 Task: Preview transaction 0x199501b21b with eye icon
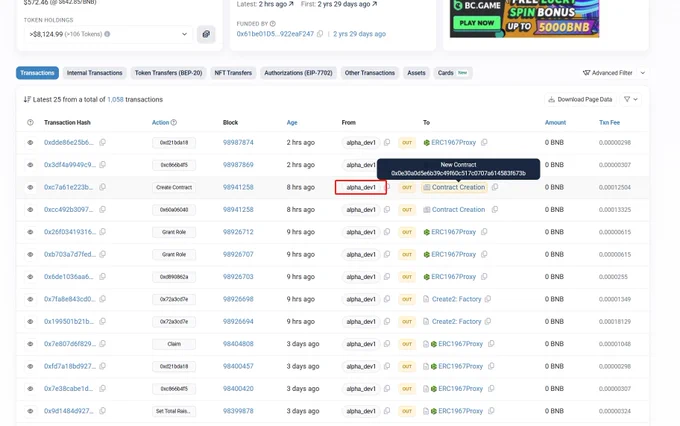pyautogui.click(x=30, y=321)
